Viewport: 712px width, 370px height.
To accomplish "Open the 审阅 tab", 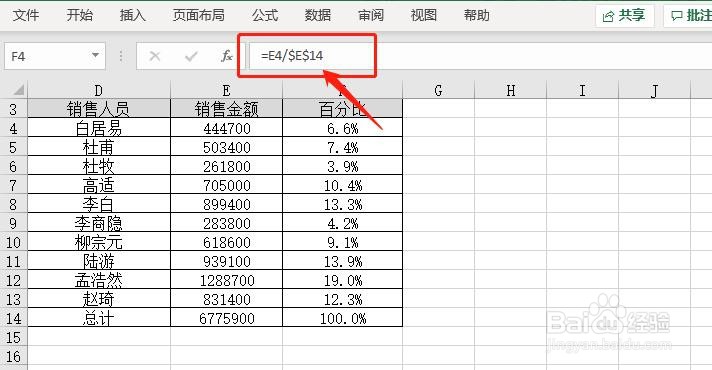I will (x=371, y=15).
